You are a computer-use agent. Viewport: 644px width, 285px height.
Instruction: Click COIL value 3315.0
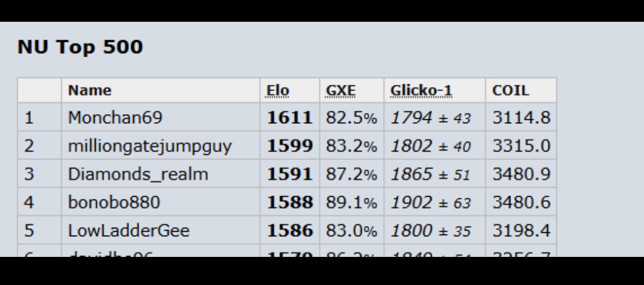click(x=521, y=146)
